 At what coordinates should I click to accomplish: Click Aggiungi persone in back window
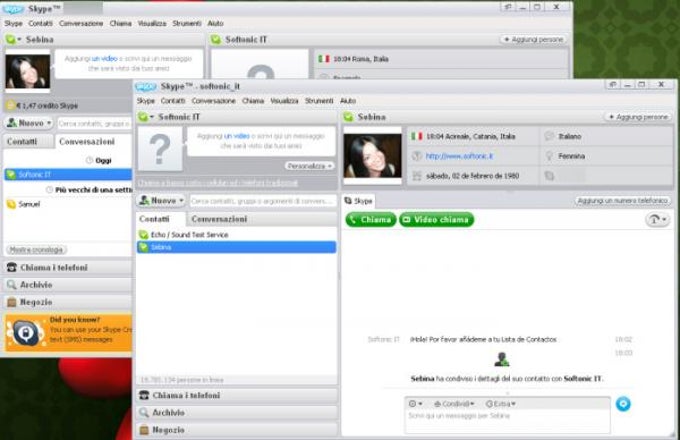pos(533,39)
